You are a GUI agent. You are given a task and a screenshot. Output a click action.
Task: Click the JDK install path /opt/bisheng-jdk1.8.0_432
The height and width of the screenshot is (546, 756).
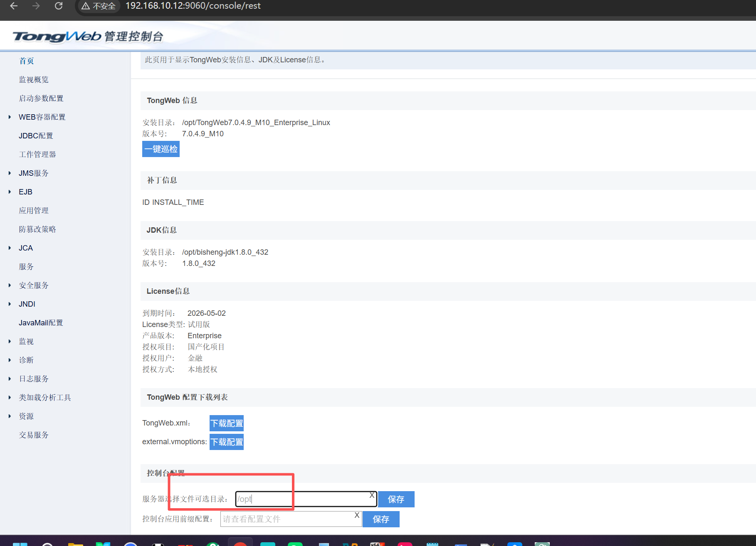pyautogui.click(x=225, y=252)
